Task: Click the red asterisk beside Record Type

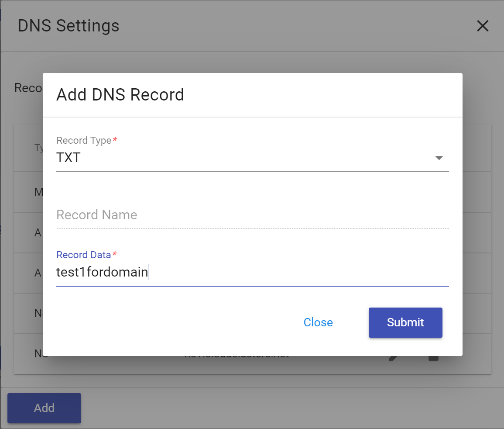Action: point(115,140)
